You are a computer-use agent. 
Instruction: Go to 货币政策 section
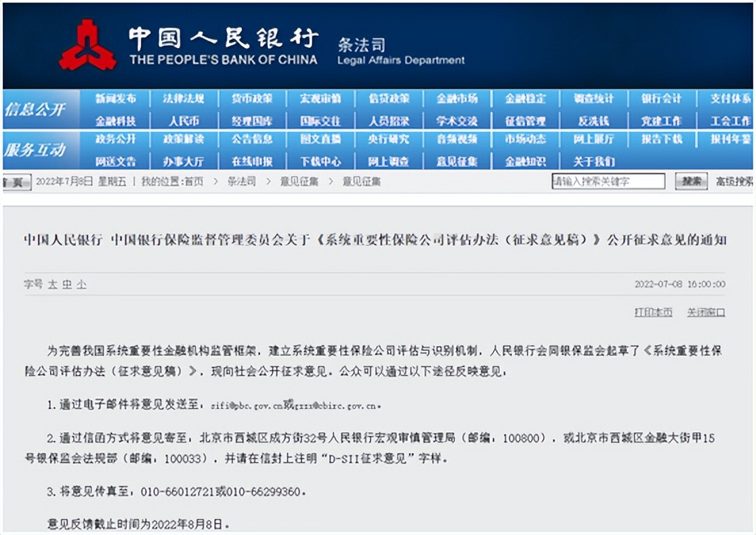(252, 99)
